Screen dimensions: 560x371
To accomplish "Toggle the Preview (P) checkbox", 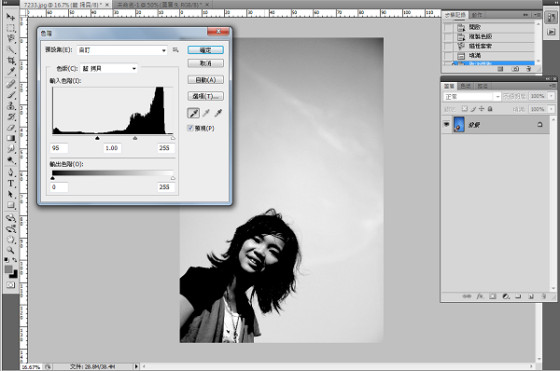I will (191, 128).
